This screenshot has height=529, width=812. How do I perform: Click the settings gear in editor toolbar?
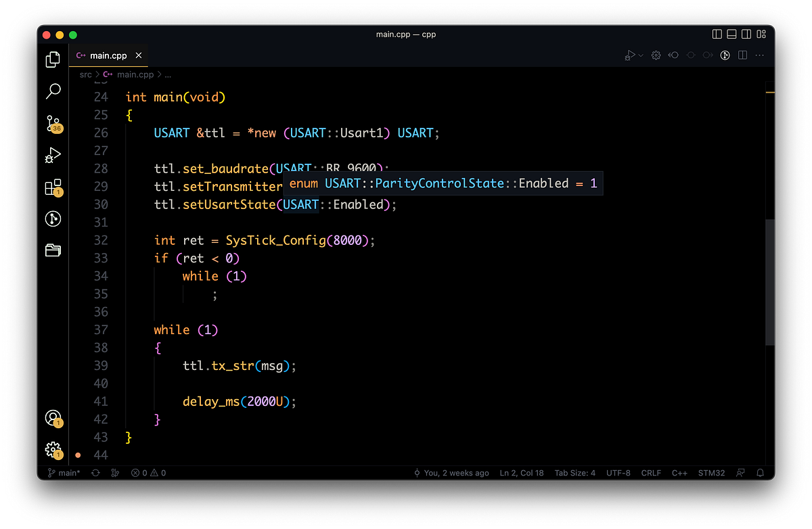(x=655, y=55)
